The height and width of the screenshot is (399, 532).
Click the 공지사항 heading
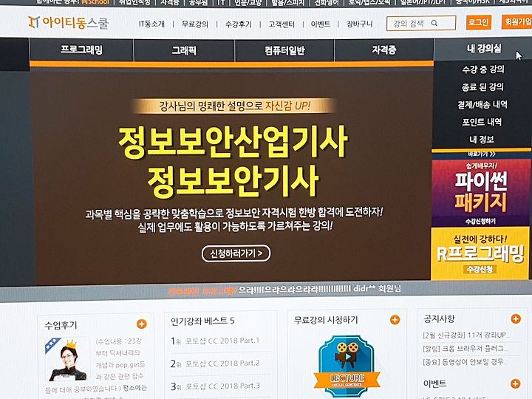click(x=439, y=318)
